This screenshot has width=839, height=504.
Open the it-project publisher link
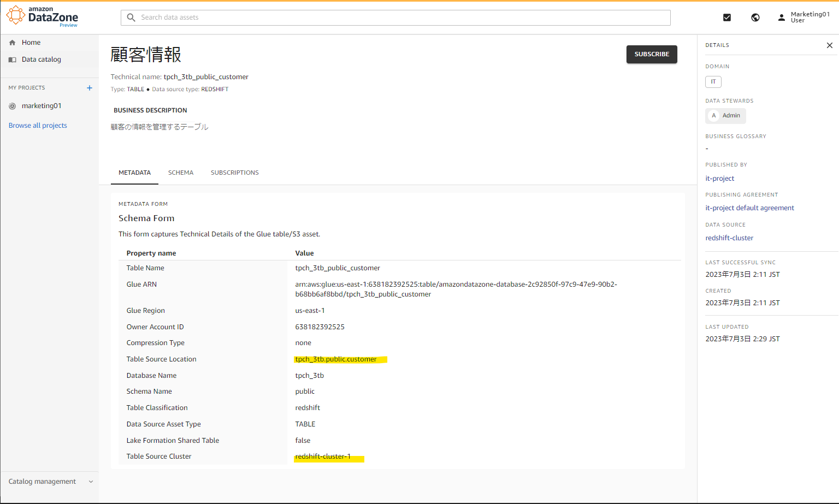click(720, 179)
